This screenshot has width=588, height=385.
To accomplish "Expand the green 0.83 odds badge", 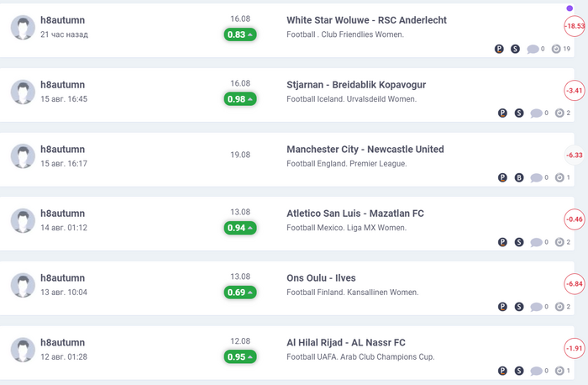I will (x=240, y=34).
